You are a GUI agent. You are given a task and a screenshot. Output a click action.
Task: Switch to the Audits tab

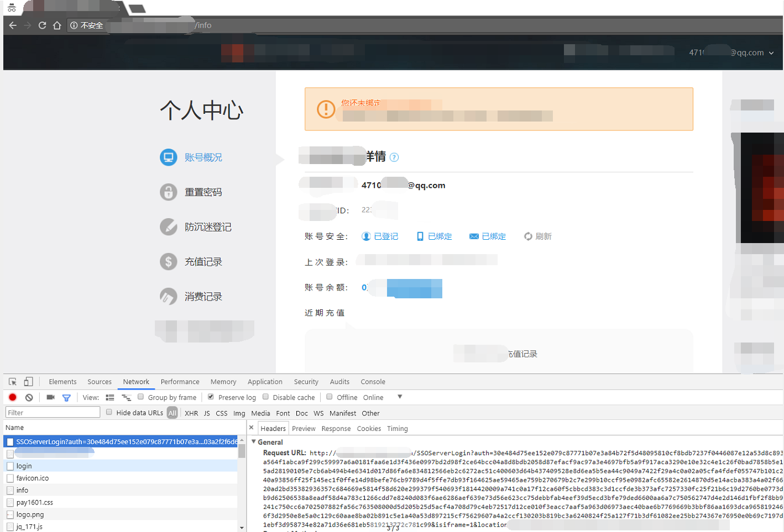tap(339, 382)
